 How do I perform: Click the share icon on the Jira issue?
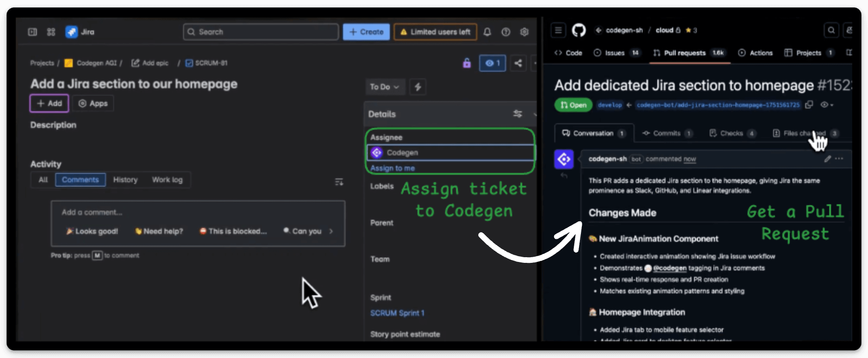coord(518,63)
